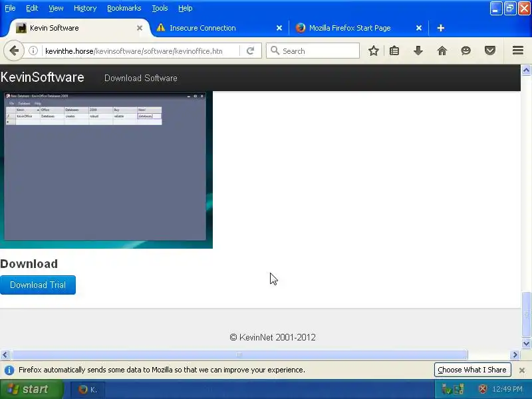Click the vertical scrollbar up arrow

point(526,70)
